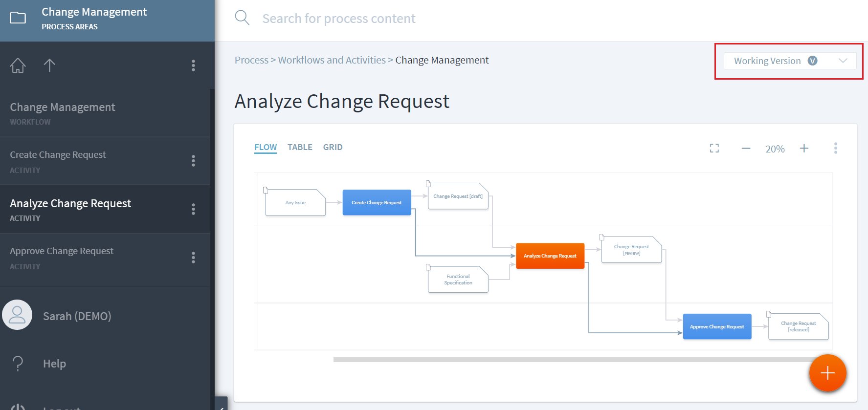
Task: Open the sidebar navigation three-dot menu
Action: point(193,65)
